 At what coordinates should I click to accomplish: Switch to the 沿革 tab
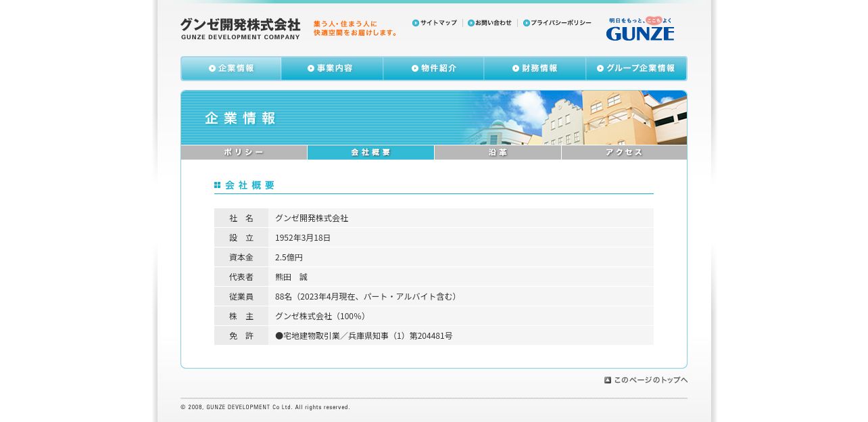point(498,152)
